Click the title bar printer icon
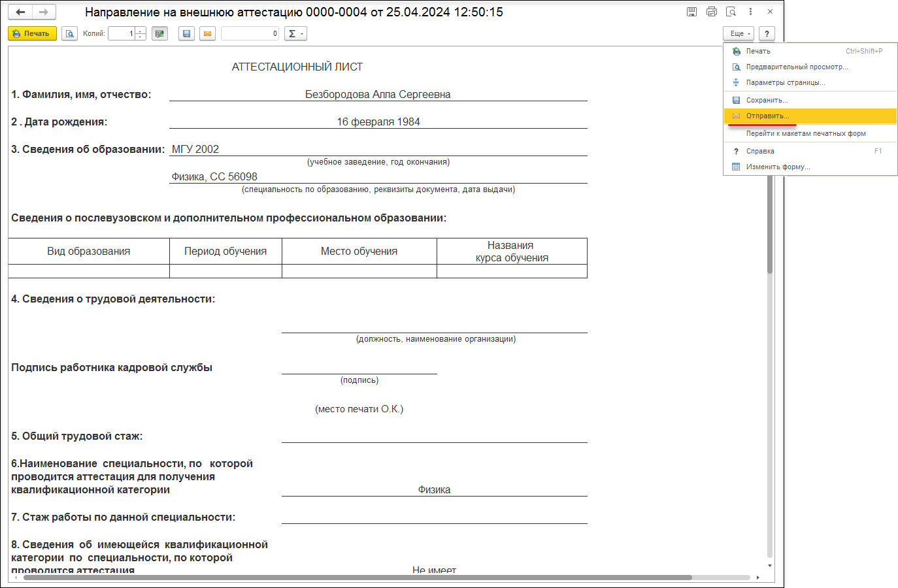The image size is (898, 588). 712,12
